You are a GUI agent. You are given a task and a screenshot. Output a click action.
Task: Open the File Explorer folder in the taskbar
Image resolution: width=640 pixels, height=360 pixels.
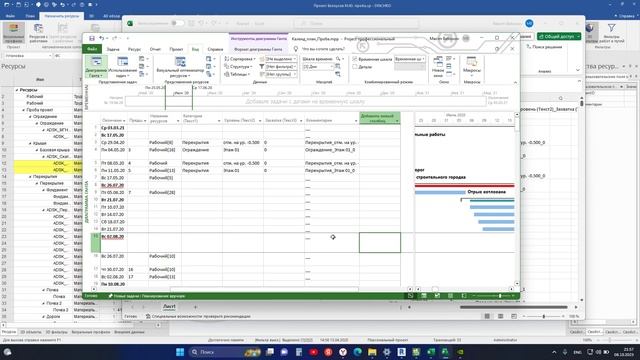372,352
